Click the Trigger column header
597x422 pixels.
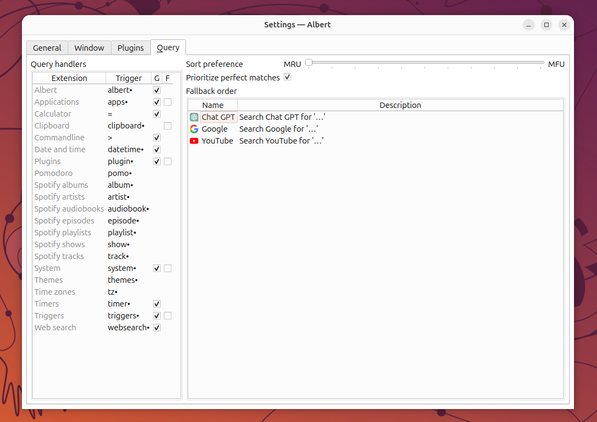coord(128,78)
